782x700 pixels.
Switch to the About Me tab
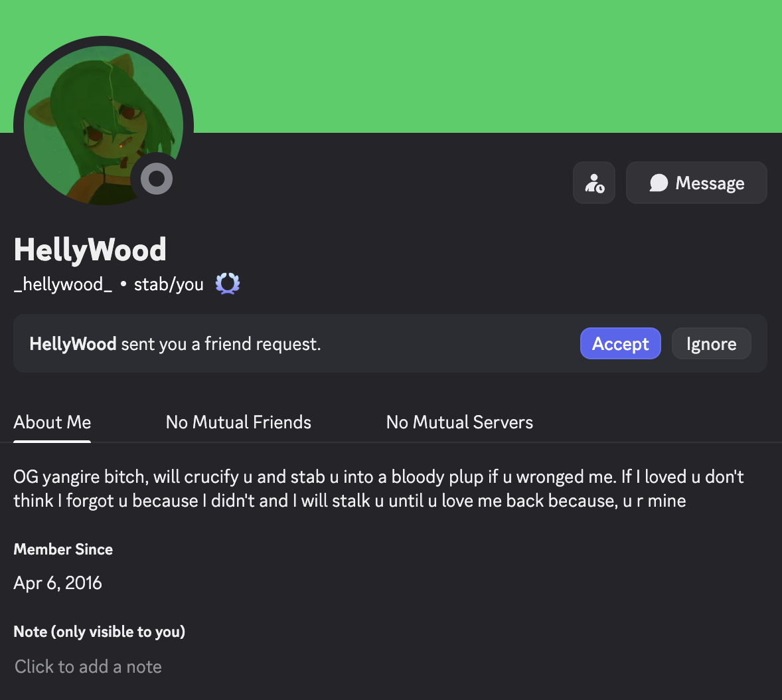coord(52,422)
